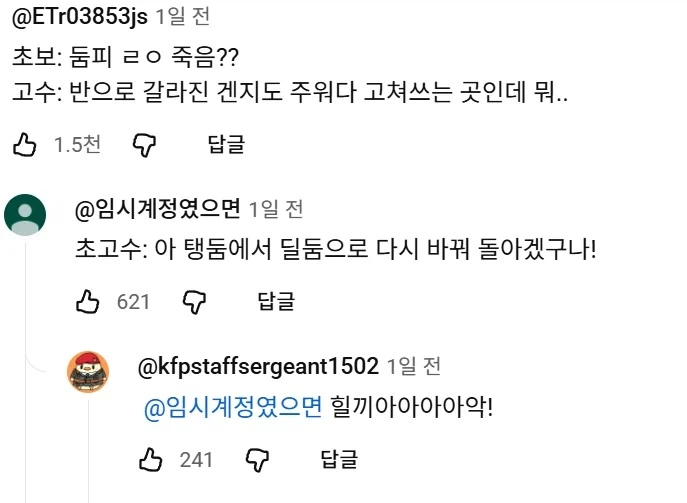Dislike the comment by @ETr03853js

pos(145,145)
